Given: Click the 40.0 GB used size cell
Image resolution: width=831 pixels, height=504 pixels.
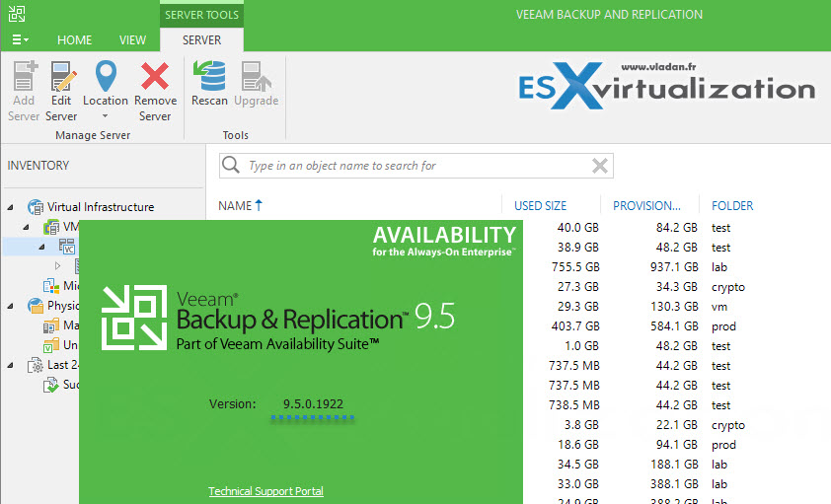Looking at the screenshot, I should pos(578,228).
